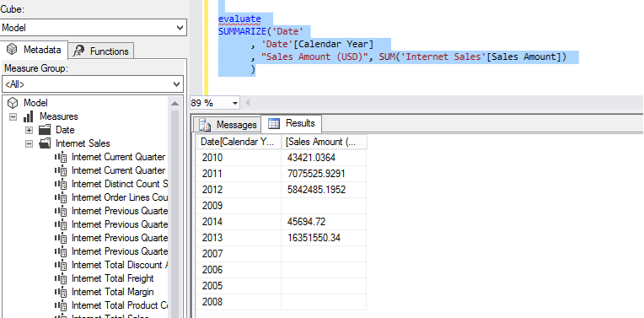Expand the Date folder node
Viewport: 644px width, 318px height.
point(29,130)
